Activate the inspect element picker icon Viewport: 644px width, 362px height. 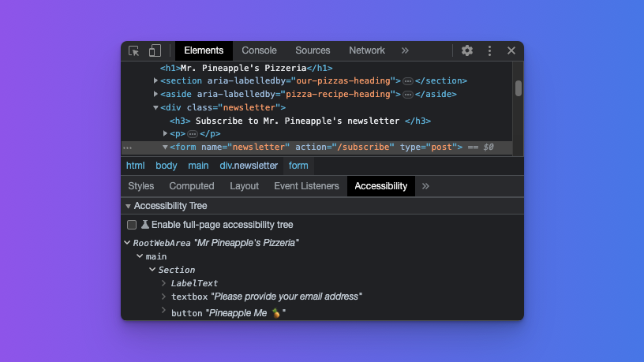click(x=134, y=50)
